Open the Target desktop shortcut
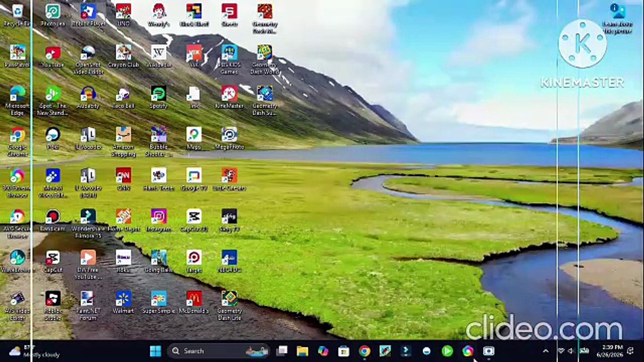 [x=194, y=261]
